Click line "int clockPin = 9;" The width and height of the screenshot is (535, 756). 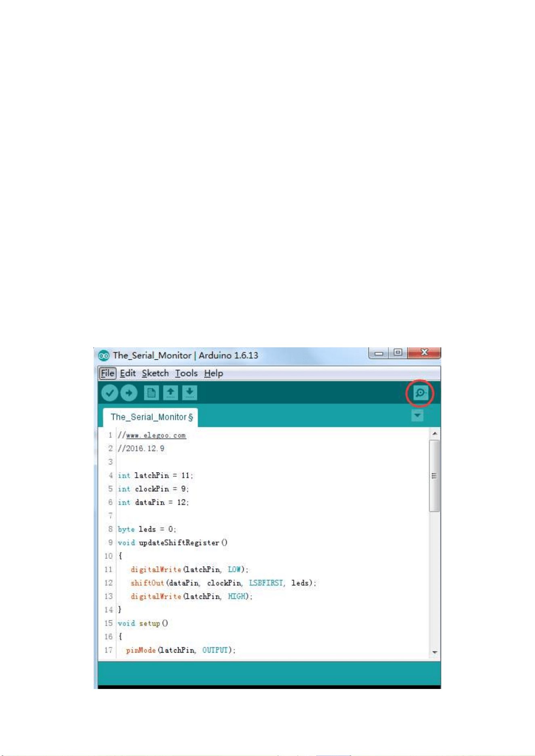coord(153,489)
